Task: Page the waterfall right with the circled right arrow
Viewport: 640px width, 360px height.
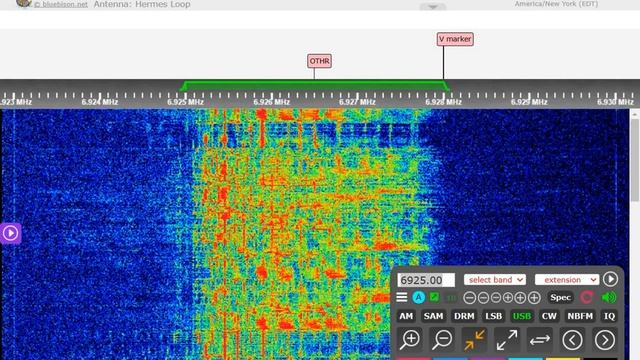Action: (x=604, y=340)
